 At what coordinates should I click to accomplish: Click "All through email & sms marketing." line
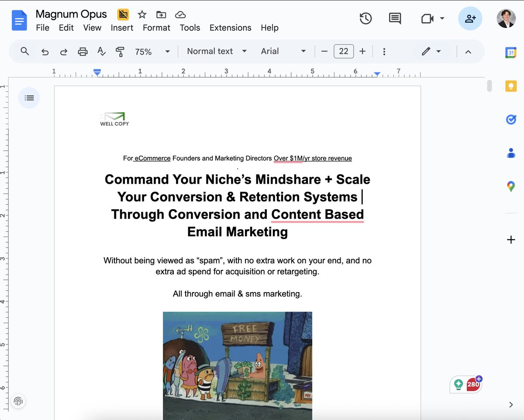238,294
